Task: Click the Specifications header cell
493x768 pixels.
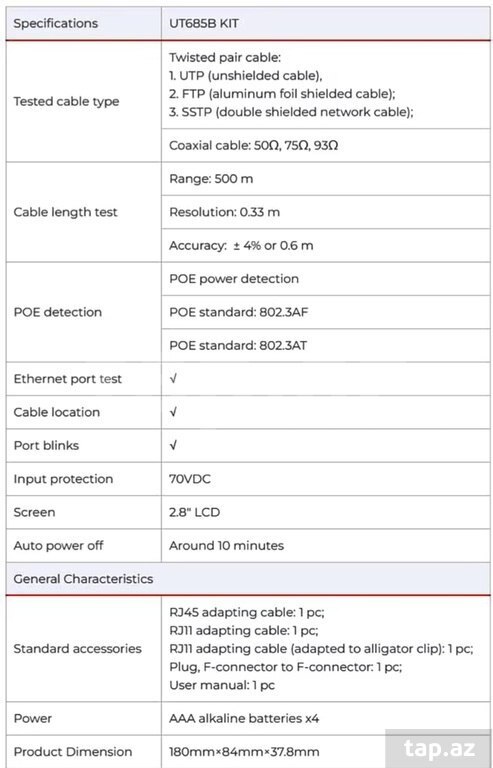Action: [84, 24]
